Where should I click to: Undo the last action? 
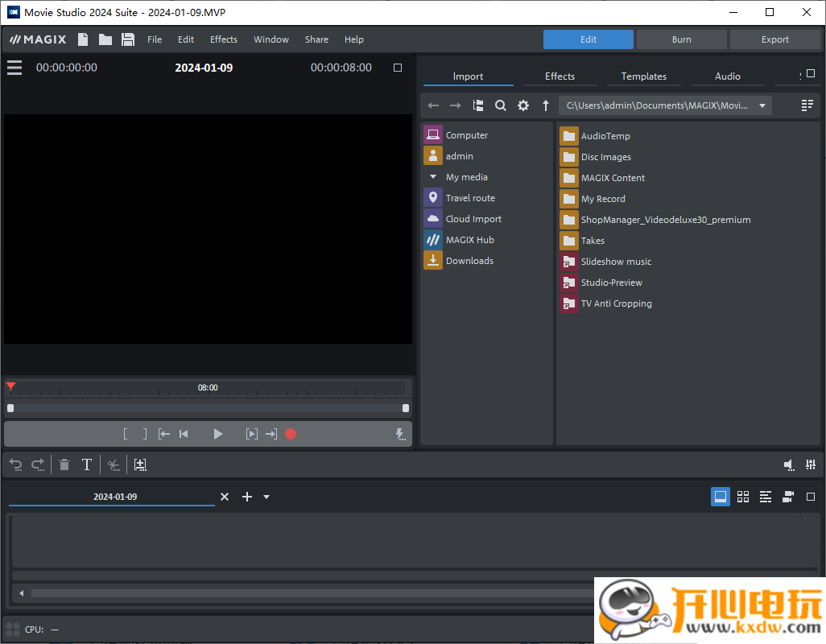(16, 464)
